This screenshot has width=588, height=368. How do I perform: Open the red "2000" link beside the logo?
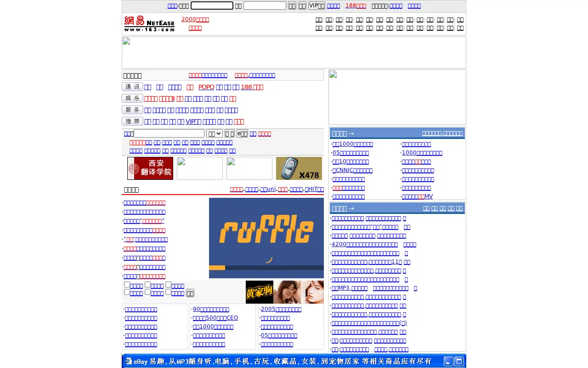point(195,19)
